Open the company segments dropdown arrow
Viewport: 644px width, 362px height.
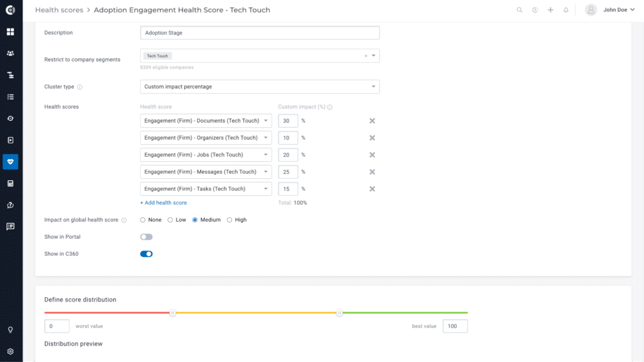[374, 55]
